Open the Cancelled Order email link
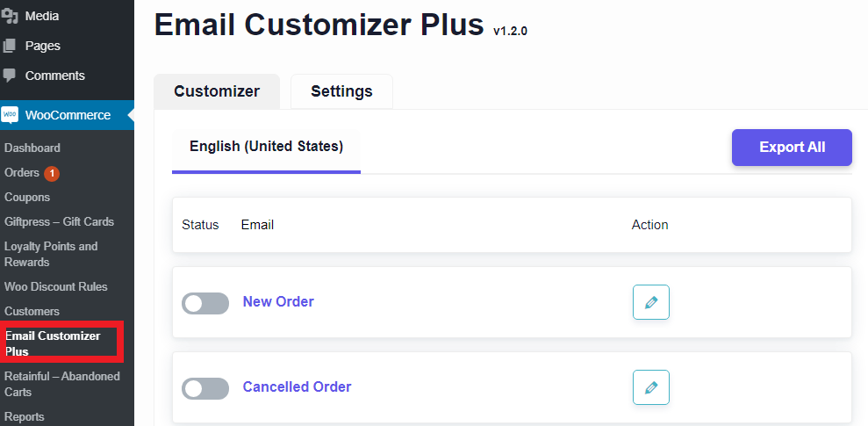Viewport: 868px width, 426px height. 297,387
